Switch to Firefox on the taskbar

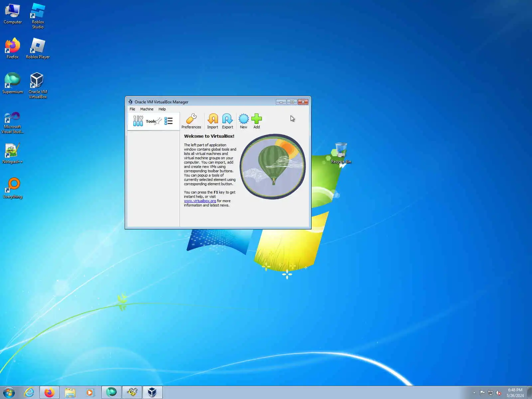click(x=50, y=392)
